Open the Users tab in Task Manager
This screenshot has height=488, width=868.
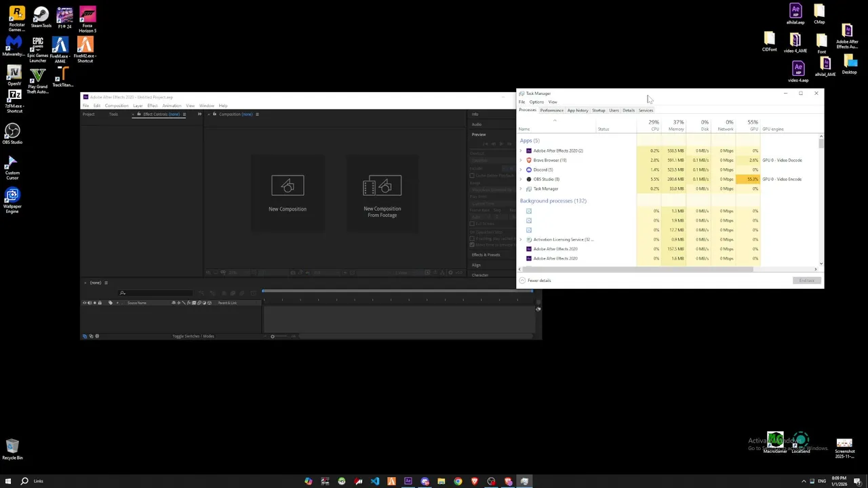[x=614, y=110]
